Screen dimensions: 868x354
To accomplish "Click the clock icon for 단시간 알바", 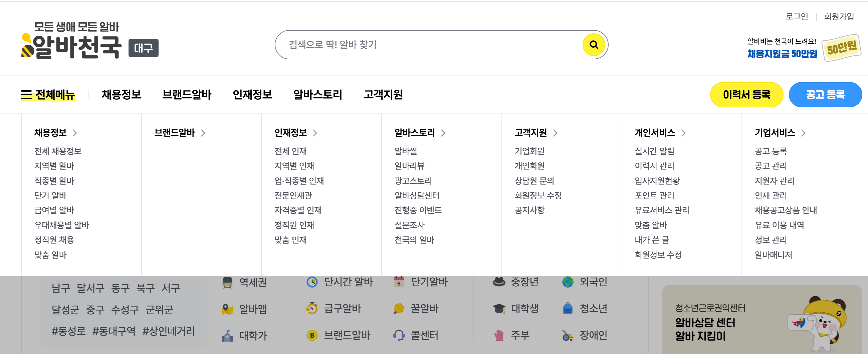I will 313,282.
